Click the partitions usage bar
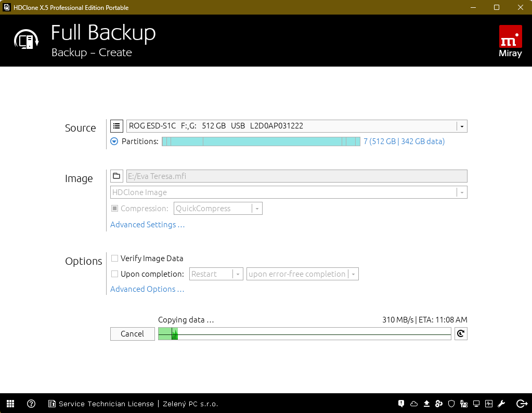 point(261,141)
